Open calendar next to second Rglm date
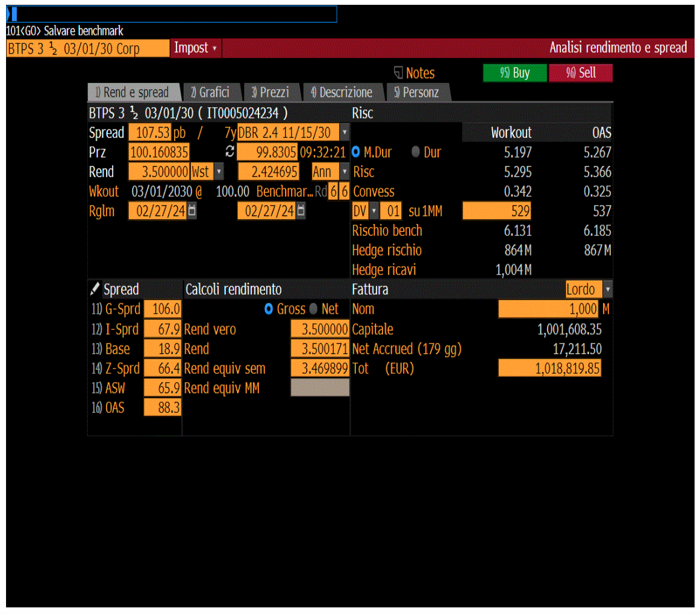The height and width of the screenshot is (614, 700). (x=301, y=210)
